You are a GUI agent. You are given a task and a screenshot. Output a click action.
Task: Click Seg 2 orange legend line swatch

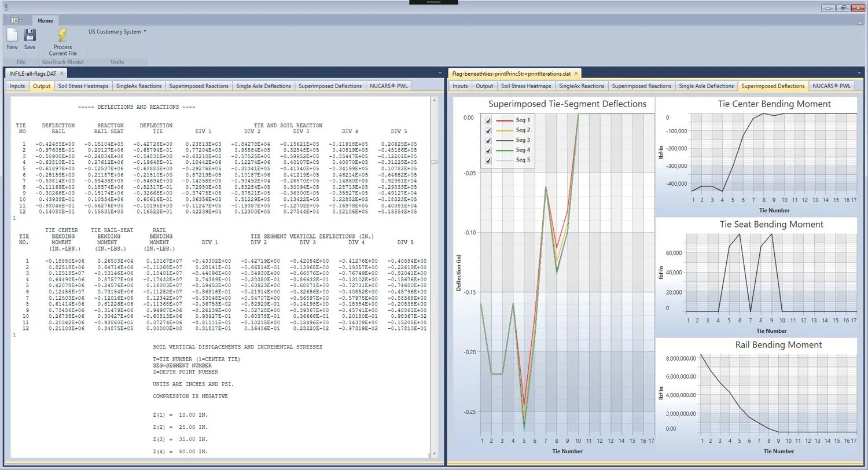click(x=505, y=130)
